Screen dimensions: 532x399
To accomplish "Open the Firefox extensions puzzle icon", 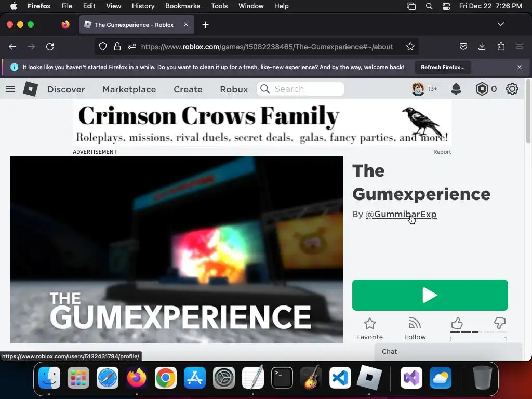I will 501,46.
